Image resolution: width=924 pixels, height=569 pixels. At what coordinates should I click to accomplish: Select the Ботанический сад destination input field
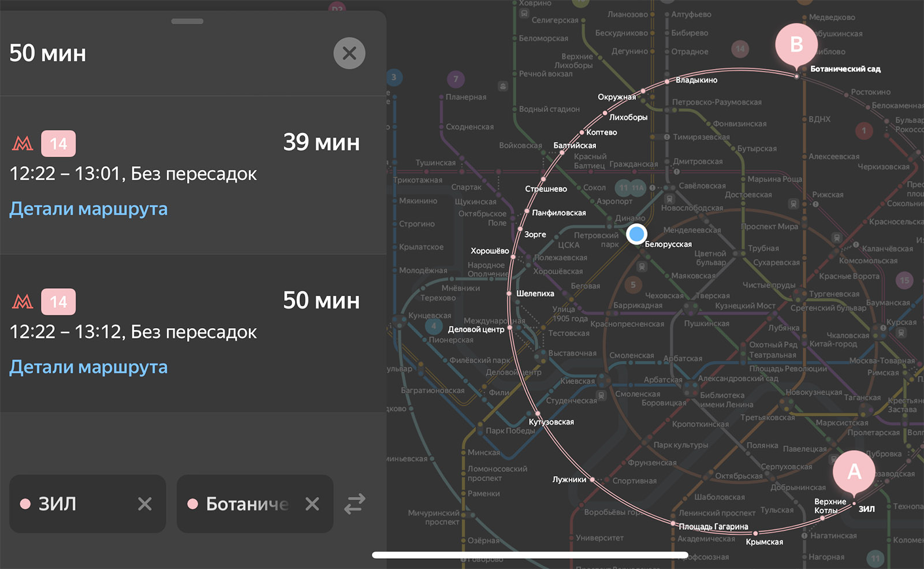coord(255,504)
